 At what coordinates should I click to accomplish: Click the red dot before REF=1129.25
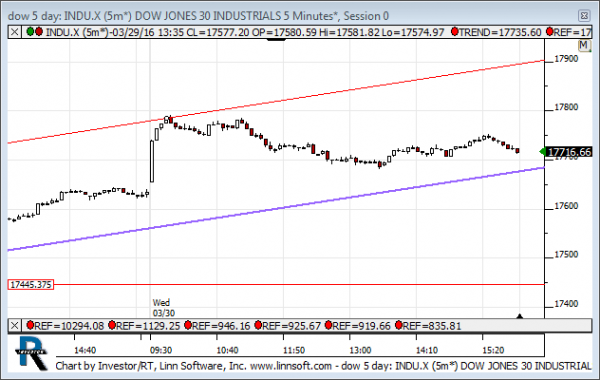tap(112, 326)
